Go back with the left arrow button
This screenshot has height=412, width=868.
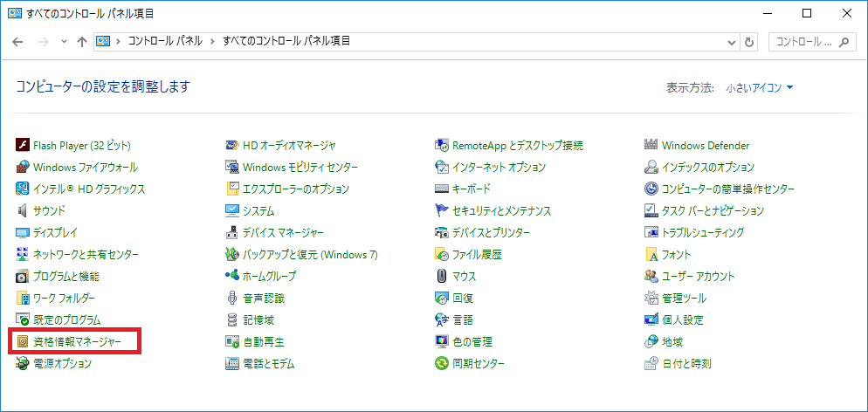[x=17, y=42]
